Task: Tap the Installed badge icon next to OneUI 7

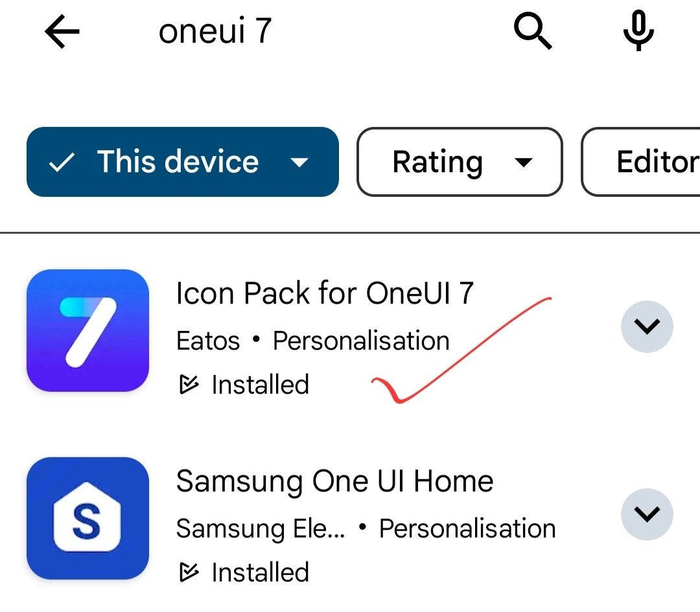Action: tap(190, 384)
